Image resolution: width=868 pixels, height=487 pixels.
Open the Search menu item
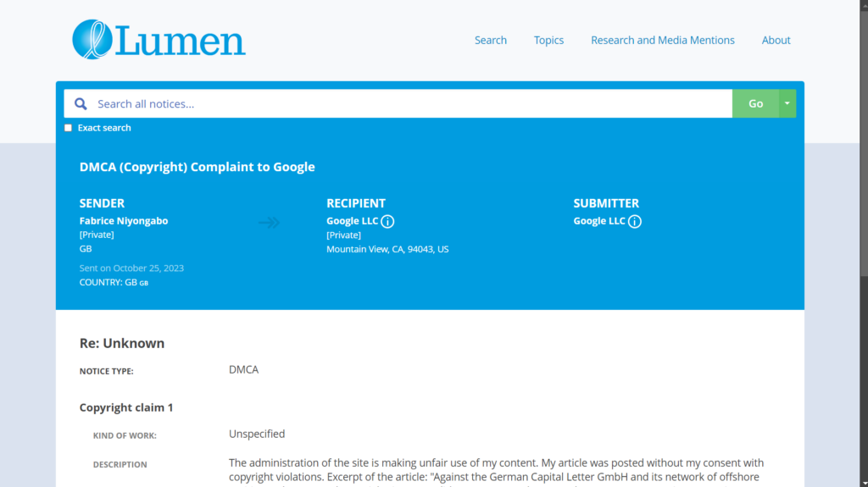(490, 40)
